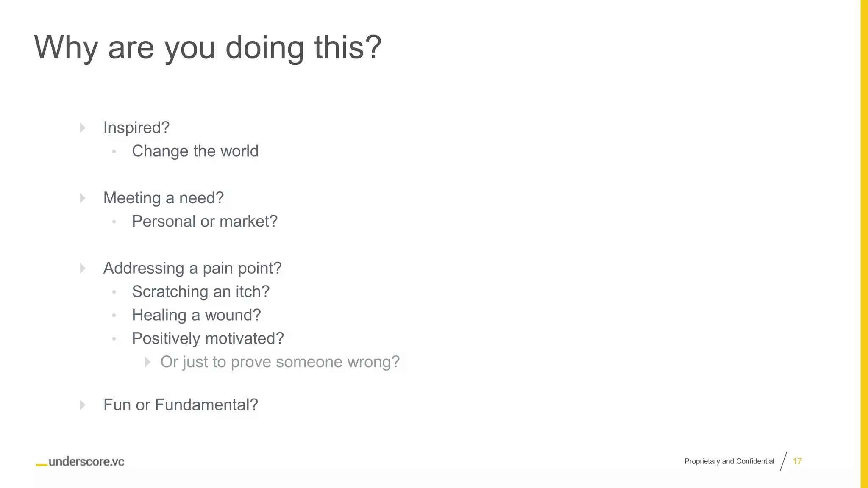
Task: Select the Meeting a need? line
Action: pos(164,198)
